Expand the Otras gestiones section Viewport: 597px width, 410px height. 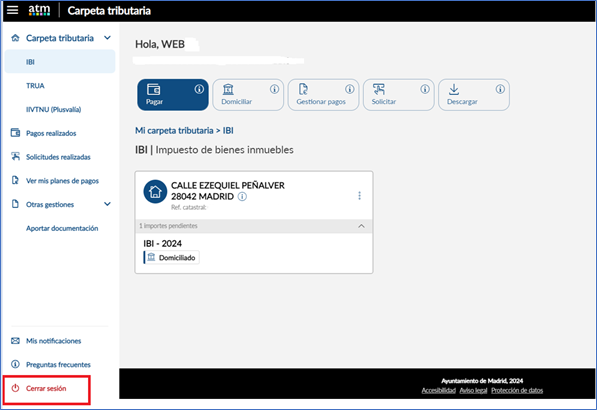[107, 204]
